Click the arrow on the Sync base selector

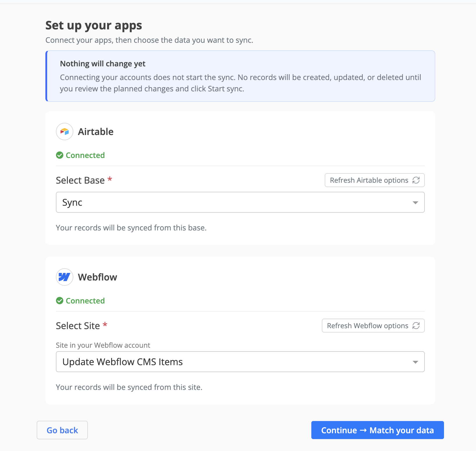415,203
